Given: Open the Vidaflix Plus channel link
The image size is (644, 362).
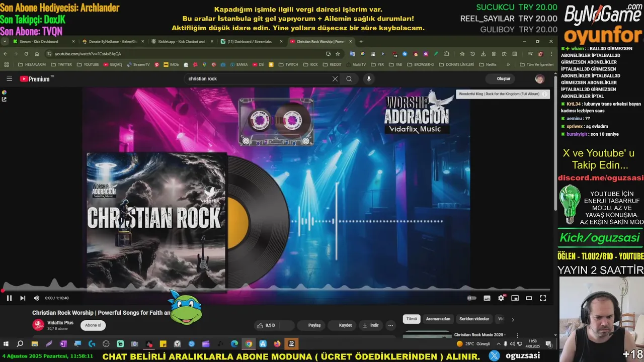Looking at the screenshot, I should click(x=60, y=323).
